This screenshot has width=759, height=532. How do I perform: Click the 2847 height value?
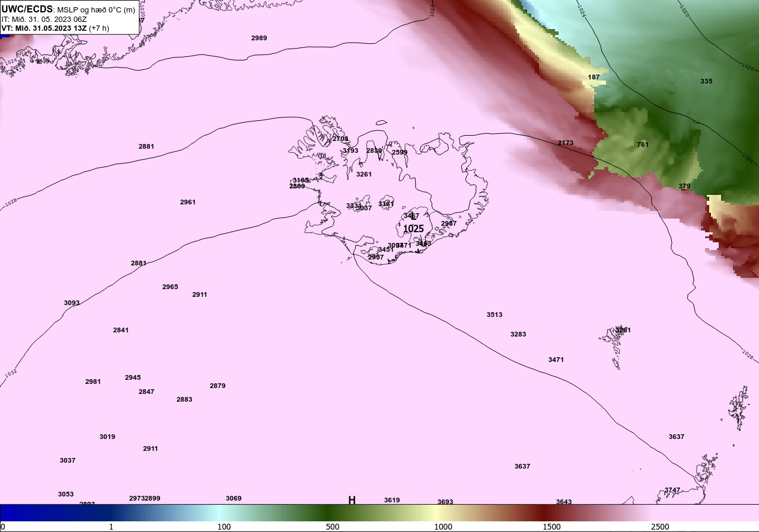pyautogui.click(x=146, y=392)
